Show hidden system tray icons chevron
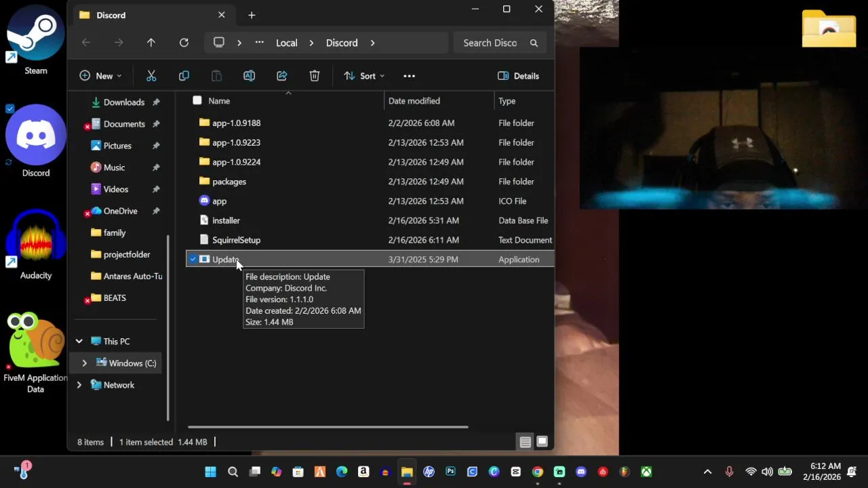This screenshot has height=488, width=868. click(707, 472)
